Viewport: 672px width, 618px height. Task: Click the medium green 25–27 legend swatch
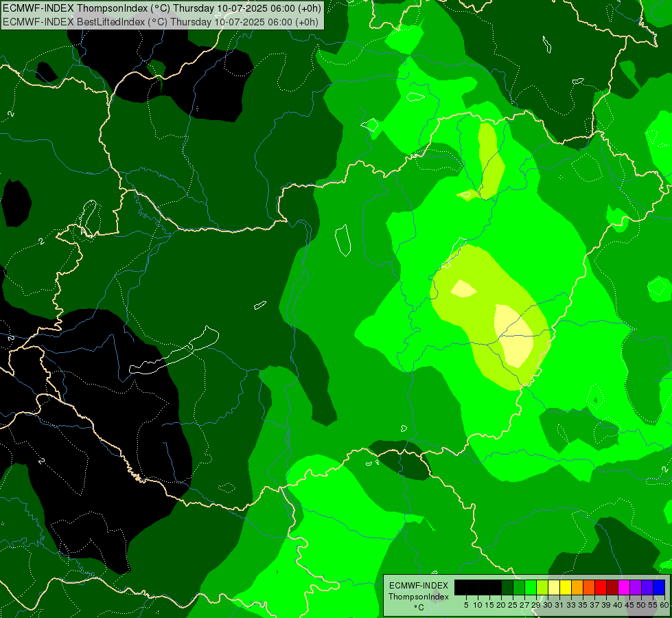pyautogui.click(x=519, y=587)
